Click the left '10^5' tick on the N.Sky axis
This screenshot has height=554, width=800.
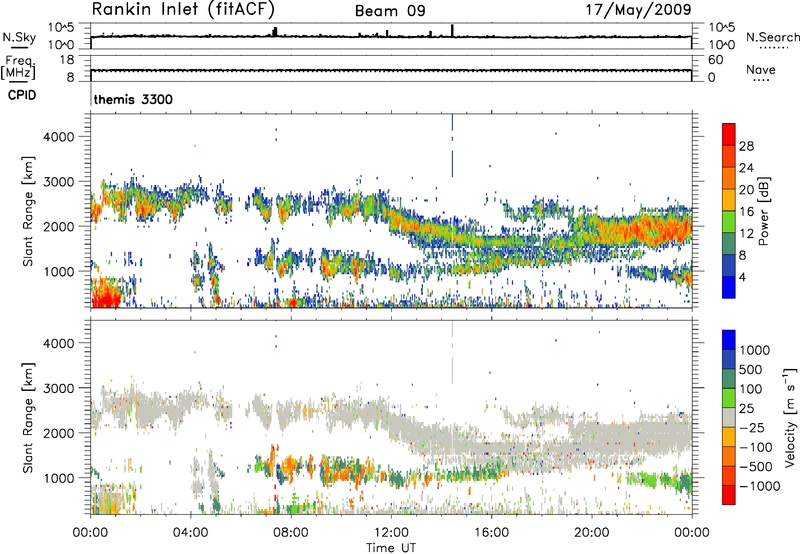tap(61, 28)
